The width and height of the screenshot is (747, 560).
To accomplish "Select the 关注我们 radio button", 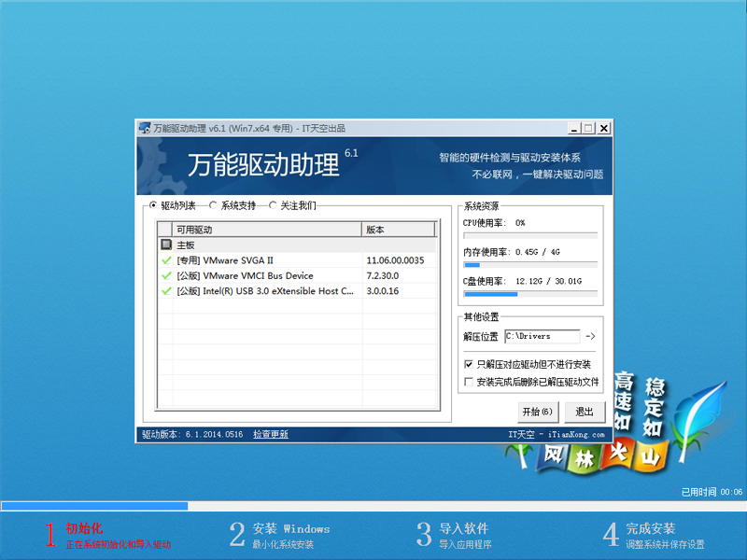I will (273, 205).
